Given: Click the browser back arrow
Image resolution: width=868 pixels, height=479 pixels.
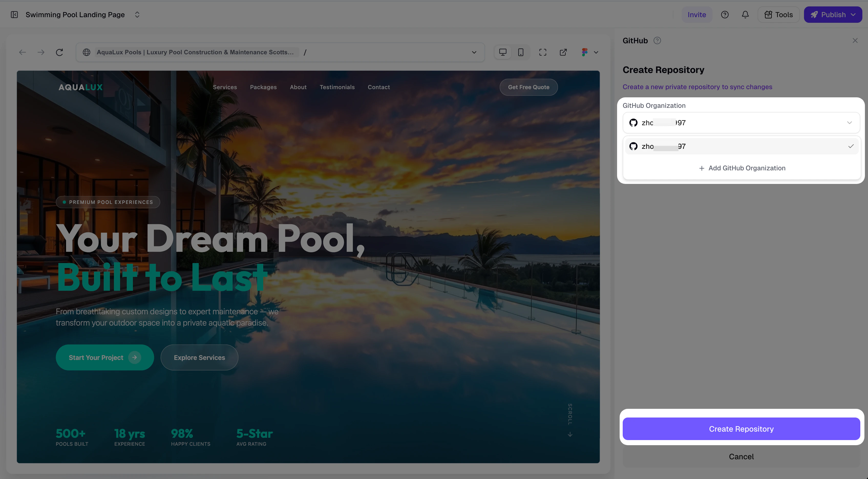Looking at the screenshot, I should pos(23,52).
